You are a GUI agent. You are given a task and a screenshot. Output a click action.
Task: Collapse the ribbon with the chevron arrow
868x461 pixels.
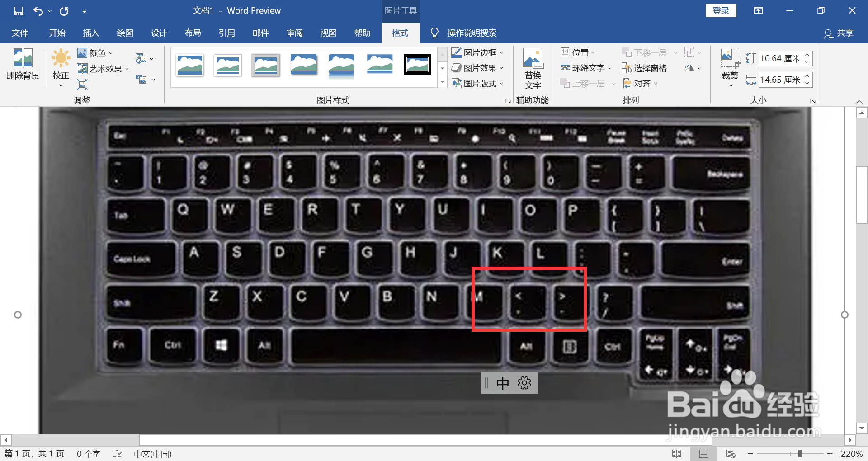tap(859, 101)
